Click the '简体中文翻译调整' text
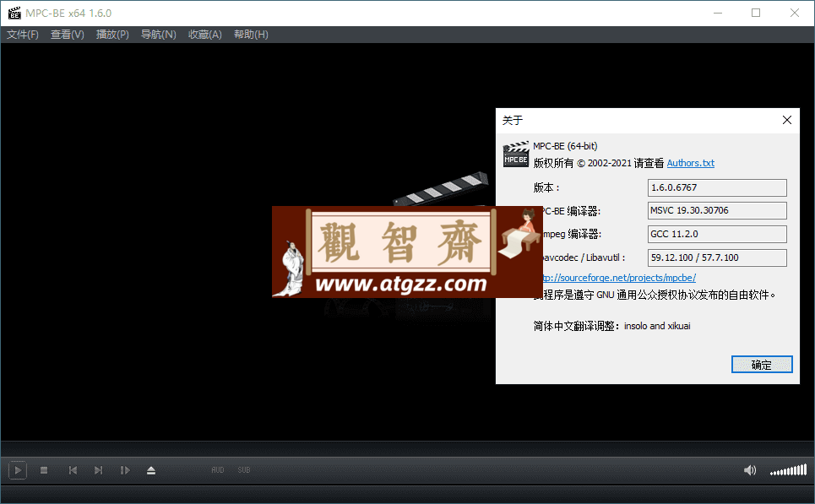This screenshot has width=815, height=504. click(573, 326)
